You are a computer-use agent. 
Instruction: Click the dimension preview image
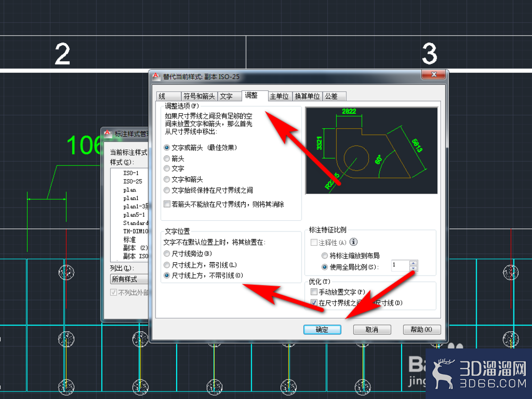[371, 151]
